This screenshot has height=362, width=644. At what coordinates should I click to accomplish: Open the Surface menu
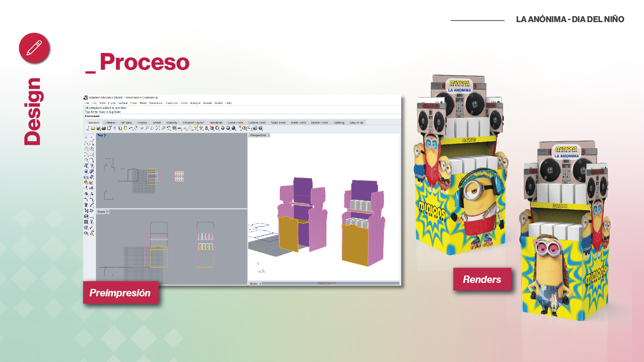click(123, 103)
